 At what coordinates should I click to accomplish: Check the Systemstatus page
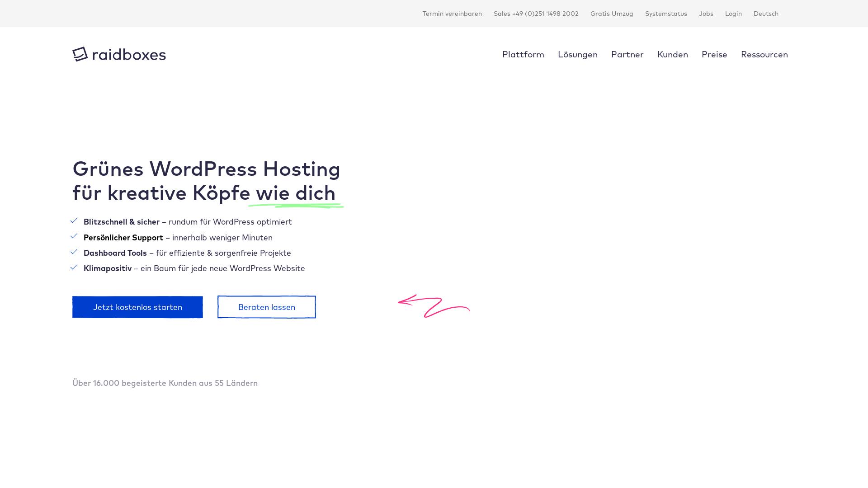[666, 14]
